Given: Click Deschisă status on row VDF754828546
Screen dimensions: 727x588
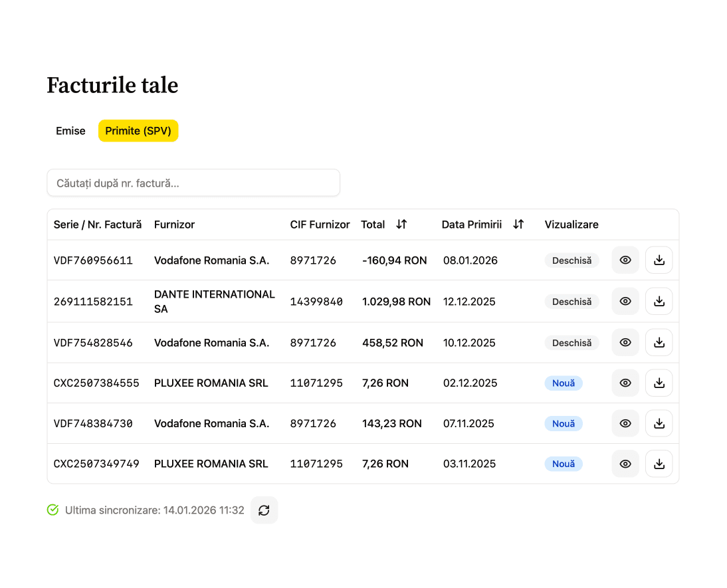Looking at the screenshot, I should tap(571, 343).
